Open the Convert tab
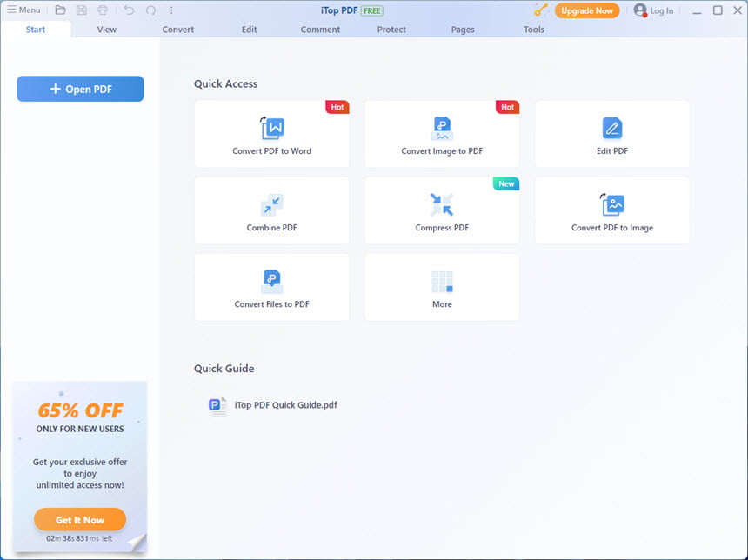The height and width of the screenshot is (560, 748). [x=178, y=30]
